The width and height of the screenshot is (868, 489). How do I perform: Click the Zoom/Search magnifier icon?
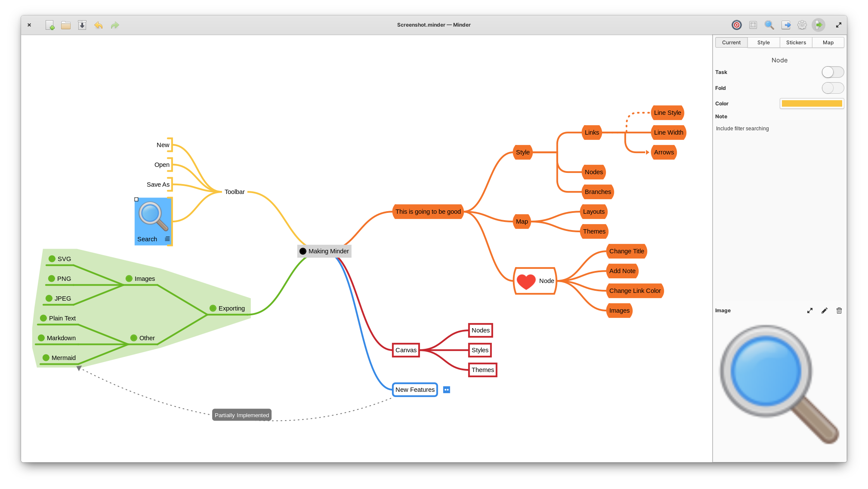click(x=769, y=25)
